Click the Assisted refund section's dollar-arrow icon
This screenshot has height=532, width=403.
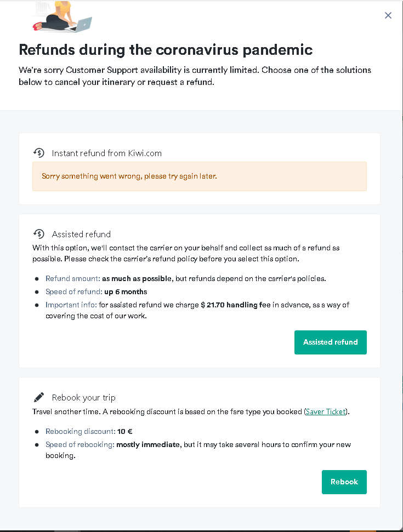coord(39,234)
